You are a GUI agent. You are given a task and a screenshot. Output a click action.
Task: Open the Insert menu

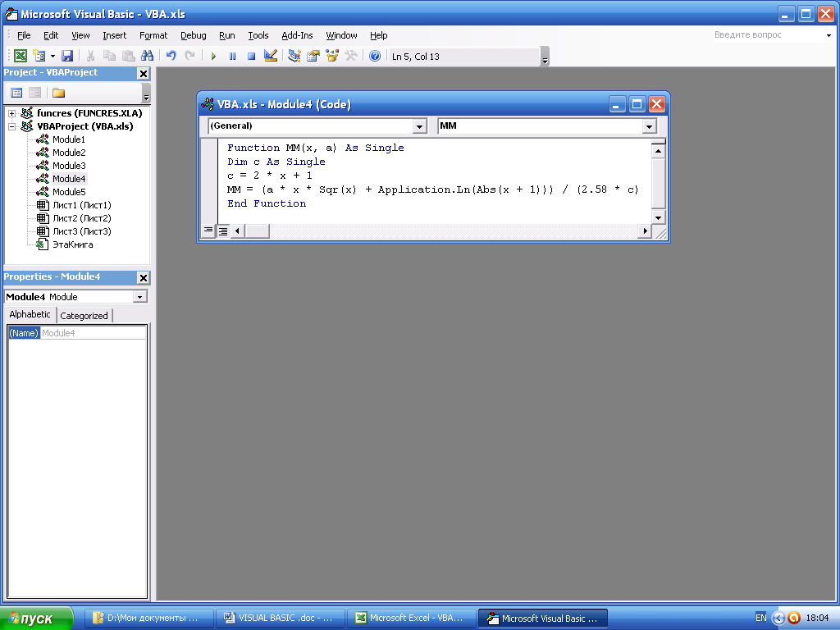115,35
